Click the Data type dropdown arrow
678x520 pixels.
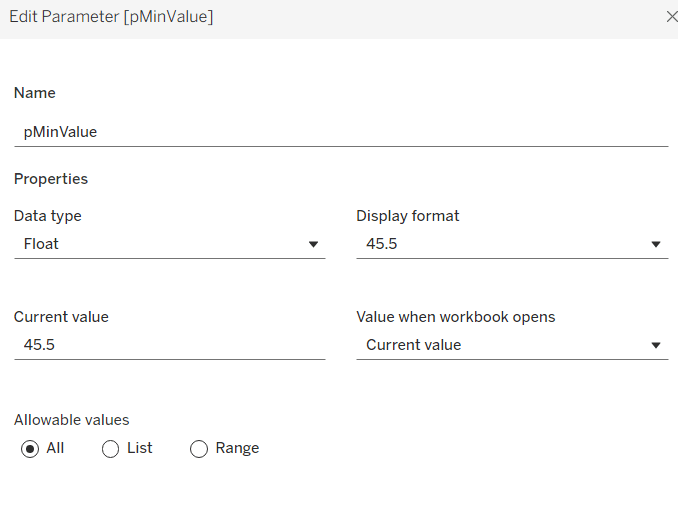pyautogui.click(x=313, y=244)
